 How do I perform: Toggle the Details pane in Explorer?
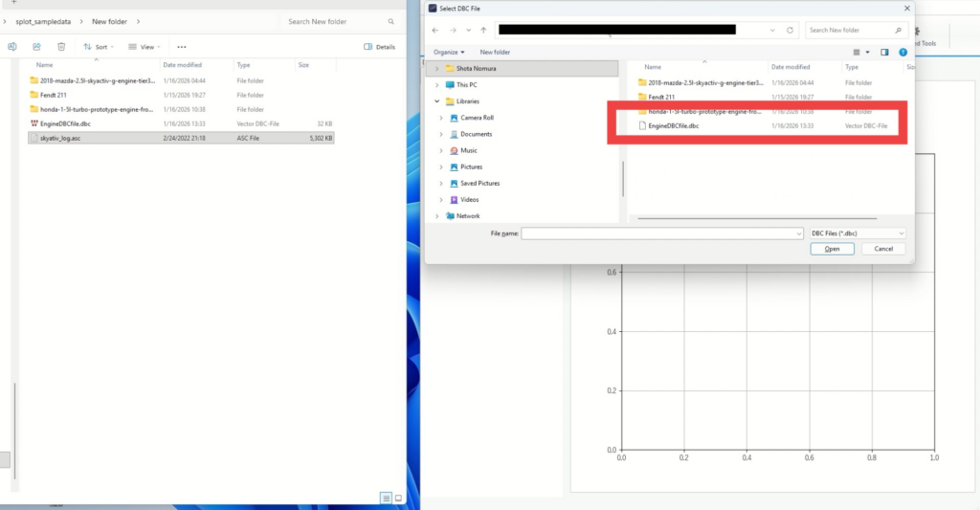click(x=380, y=46)
